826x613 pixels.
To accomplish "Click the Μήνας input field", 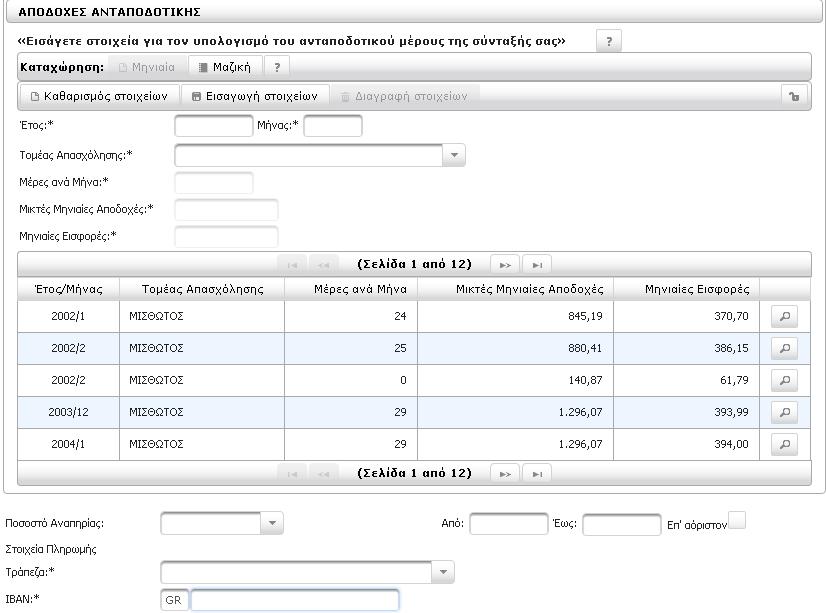I will pos(333,126).
